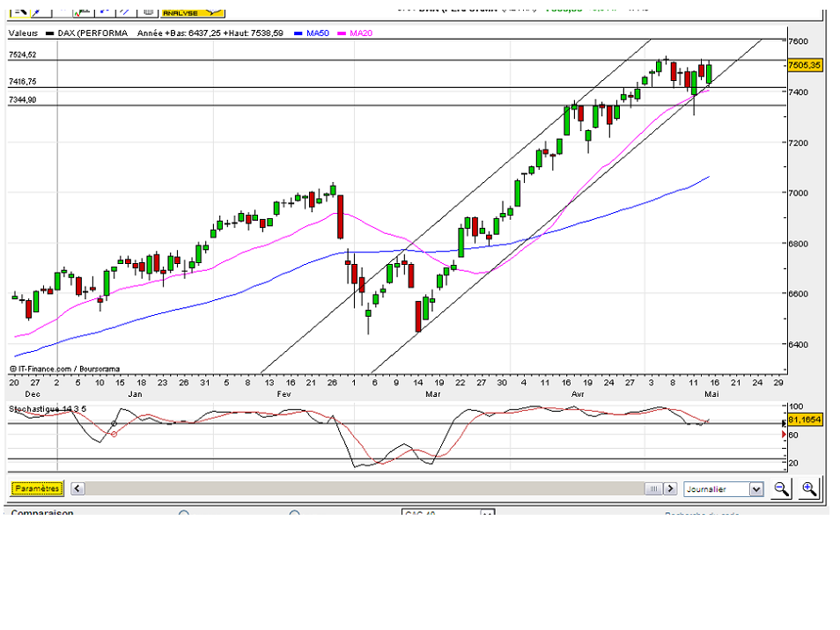Click the 7416,75 horizontal level label

click(x=23, y=81)
